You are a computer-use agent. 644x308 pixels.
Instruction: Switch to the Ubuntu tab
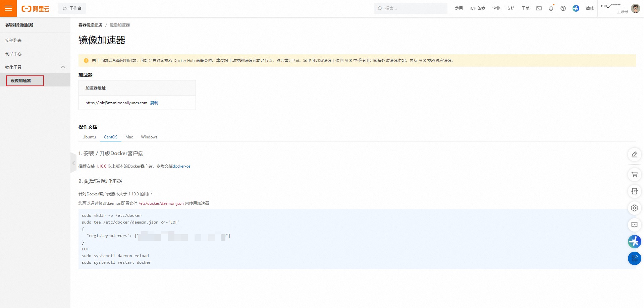[89, 137]
